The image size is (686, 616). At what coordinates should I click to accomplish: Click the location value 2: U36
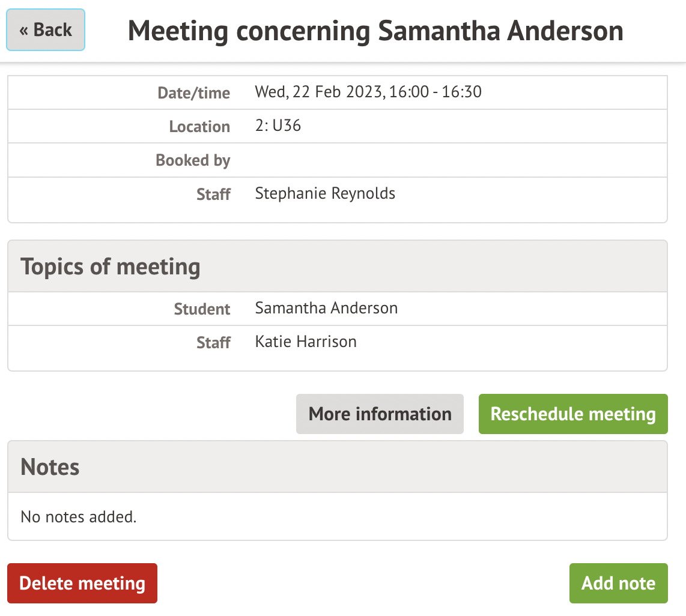click(278, 126)
